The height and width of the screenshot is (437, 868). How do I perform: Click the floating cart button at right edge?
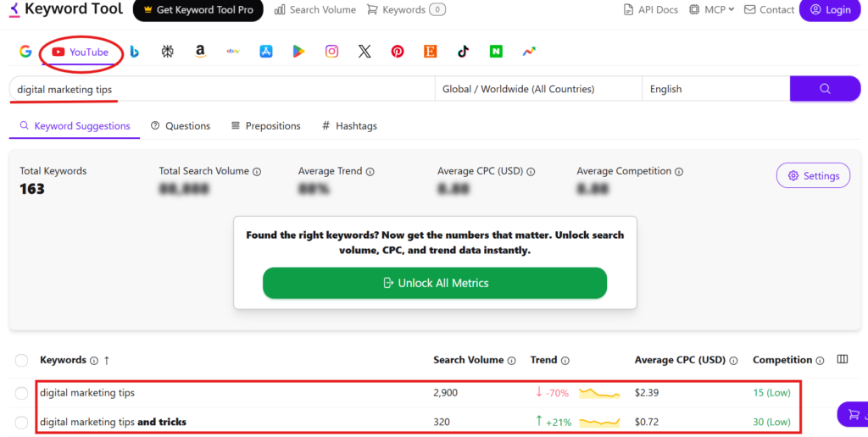853,414
